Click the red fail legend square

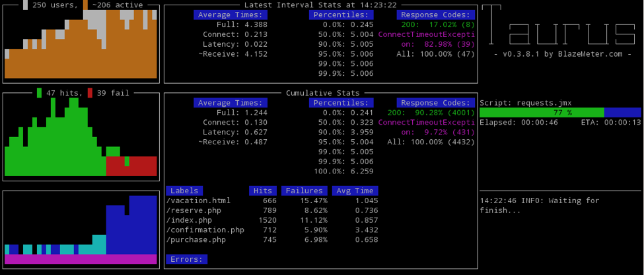point(90,93)
